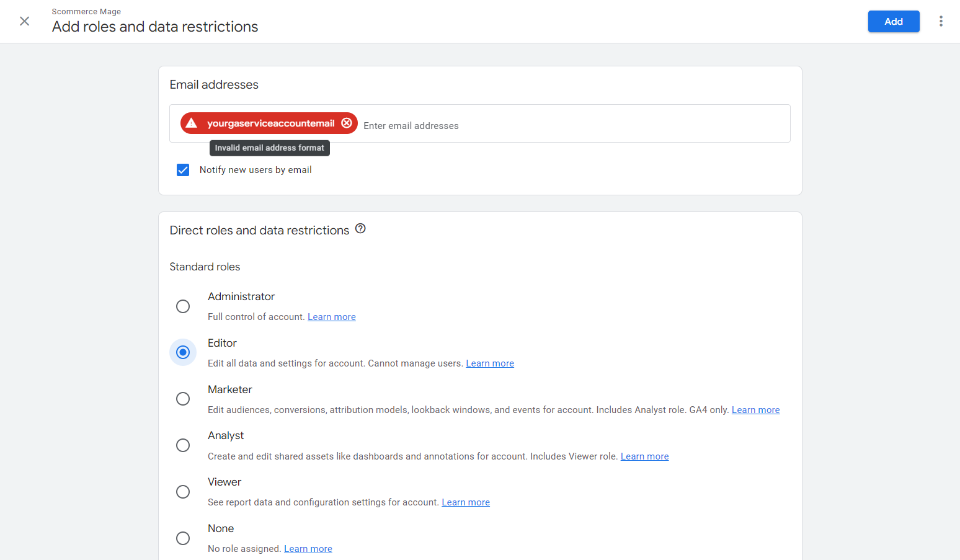
Task: Select the Editor radio button
Action: (183, 352)
